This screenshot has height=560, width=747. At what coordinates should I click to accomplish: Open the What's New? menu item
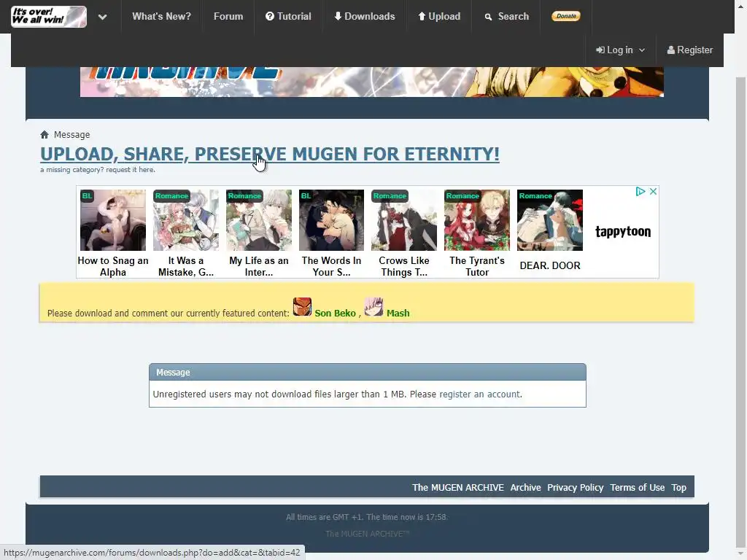[x=161, y=16]
